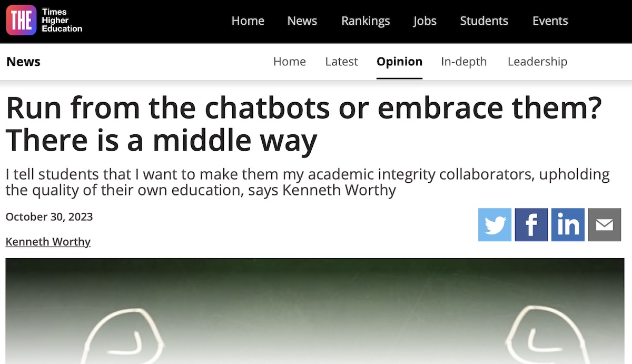The width and height of the screenshot is (632, 364).
Task: Go to Rankings in main menu
Action: 366,21
